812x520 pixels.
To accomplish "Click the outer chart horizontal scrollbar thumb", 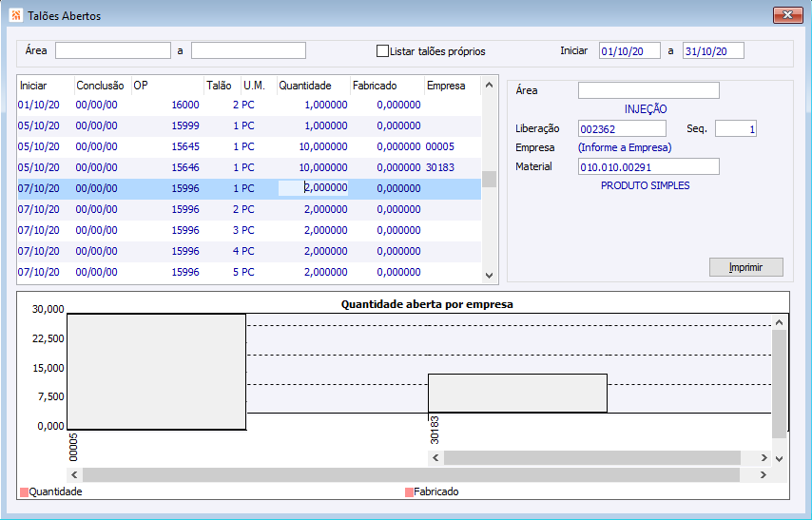I will click(411, 475).
